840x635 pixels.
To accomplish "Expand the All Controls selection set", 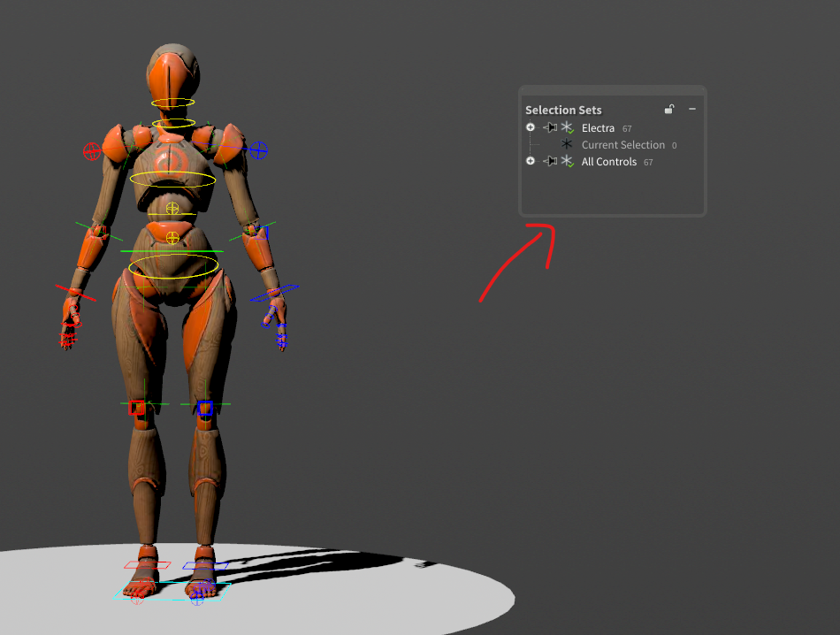I will (x=531, y=161).
